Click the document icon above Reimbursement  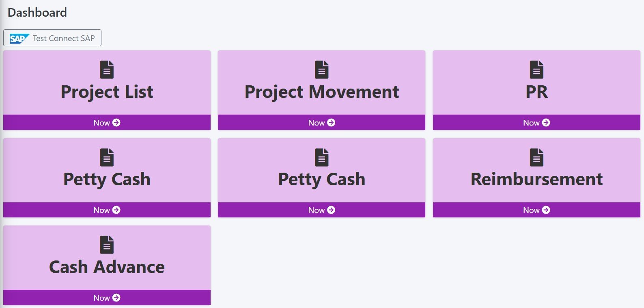click(536, 157)
